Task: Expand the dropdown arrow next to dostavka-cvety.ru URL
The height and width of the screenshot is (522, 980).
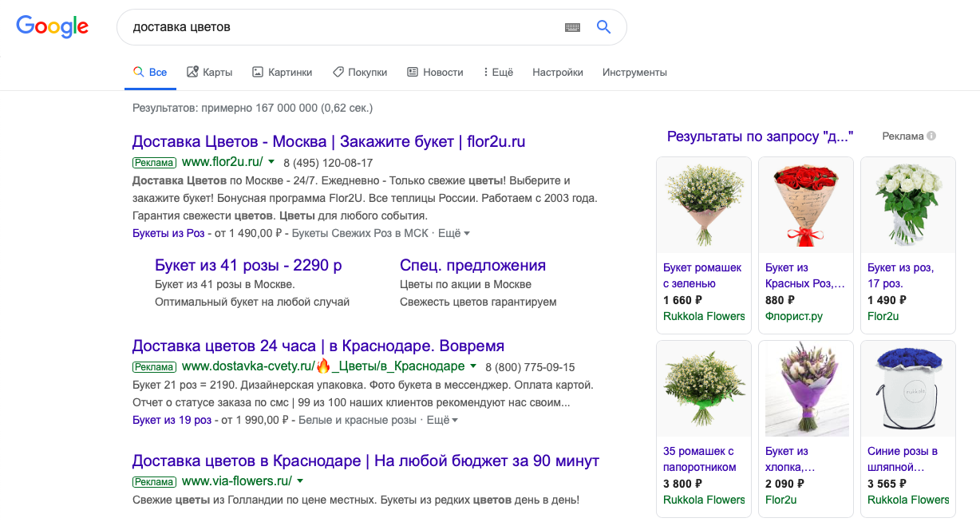Action: (473, 367)
